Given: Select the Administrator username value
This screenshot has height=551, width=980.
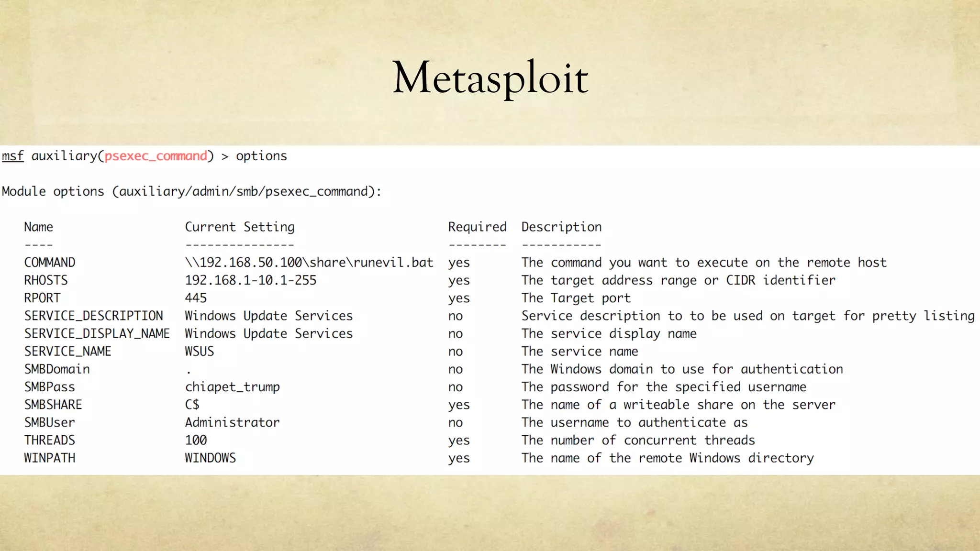Looking at the screenshot, I should pyautogui.click(x=233, y=422).
